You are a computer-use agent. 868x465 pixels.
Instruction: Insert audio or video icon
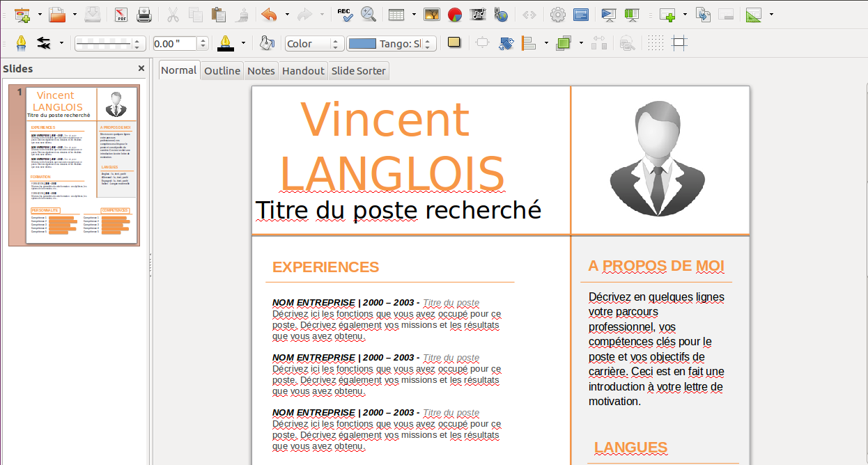478,14
